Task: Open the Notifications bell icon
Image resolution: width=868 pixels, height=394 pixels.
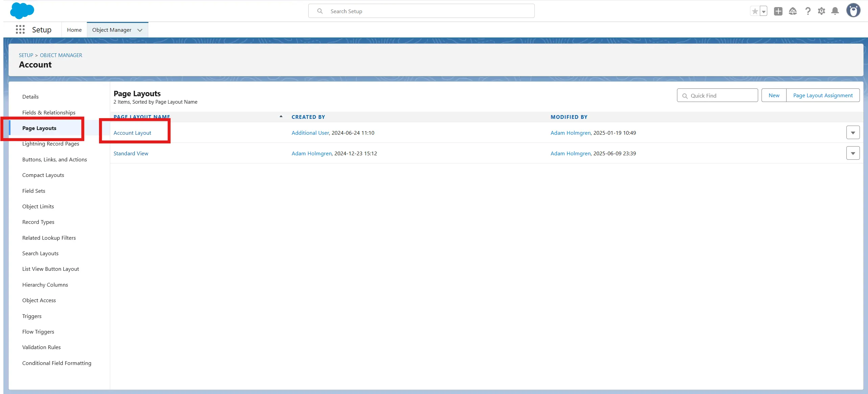Action: pos(835,11)
